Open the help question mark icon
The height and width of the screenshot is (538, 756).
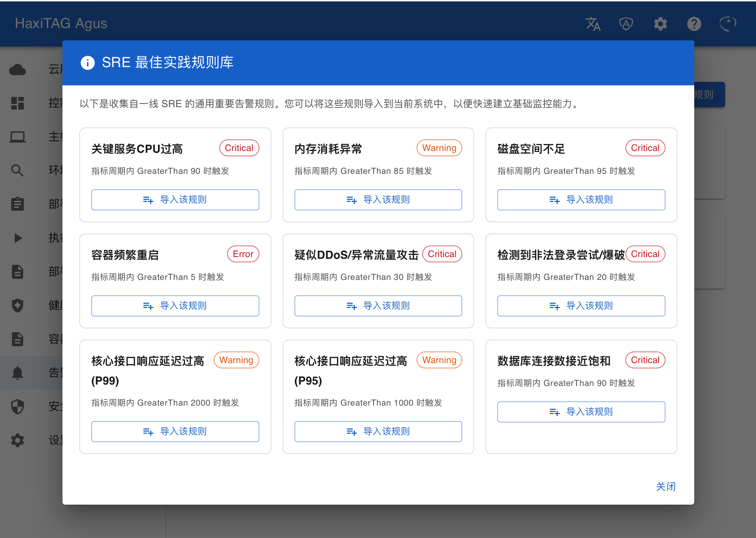click(x=694, y=24)
